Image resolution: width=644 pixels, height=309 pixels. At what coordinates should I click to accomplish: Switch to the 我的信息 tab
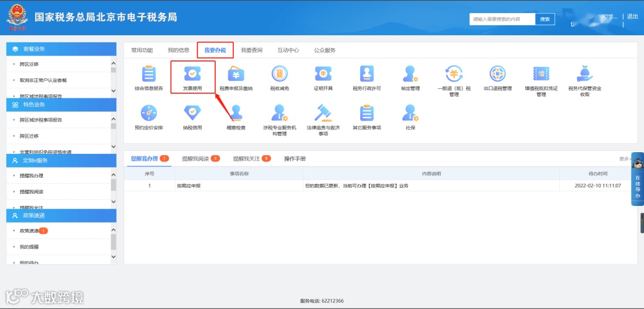point(178,50)
